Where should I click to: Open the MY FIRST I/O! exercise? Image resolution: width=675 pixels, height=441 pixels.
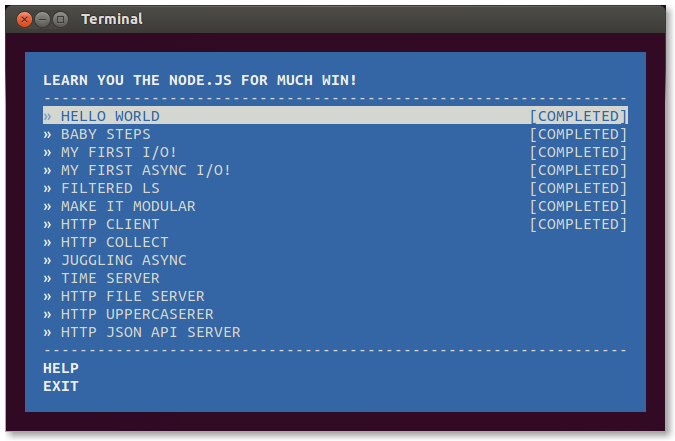click(335, 152)
